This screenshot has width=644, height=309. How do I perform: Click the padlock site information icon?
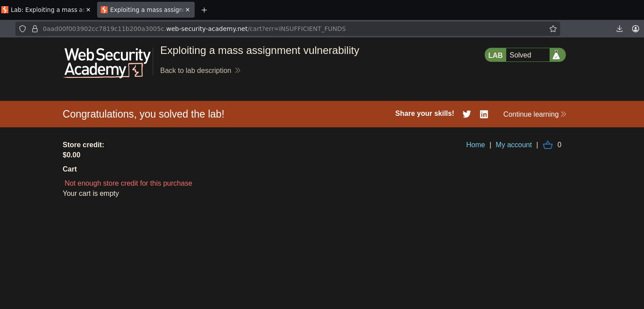pyautogui.click(x=35, y=29)
